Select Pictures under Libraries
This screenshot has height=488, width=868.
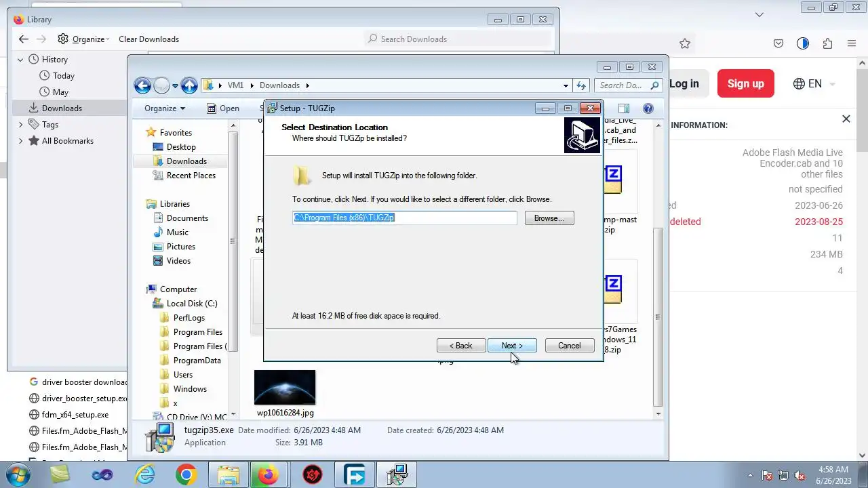181,247
